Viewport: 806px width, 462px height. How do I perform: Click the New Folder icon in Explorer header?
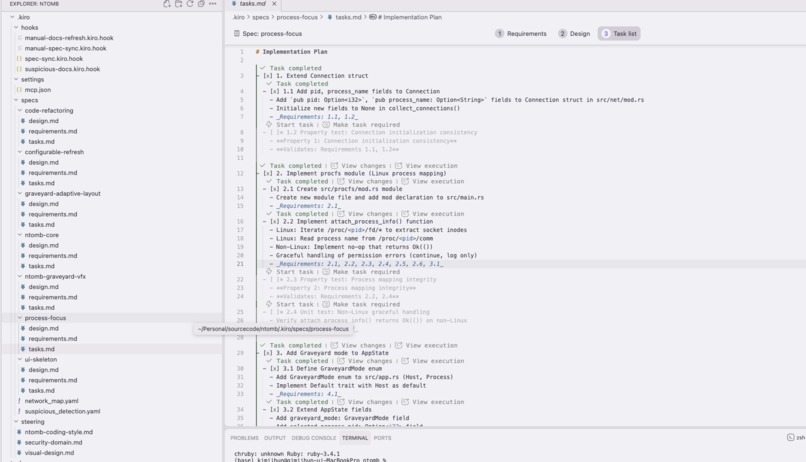pos(178,4)
